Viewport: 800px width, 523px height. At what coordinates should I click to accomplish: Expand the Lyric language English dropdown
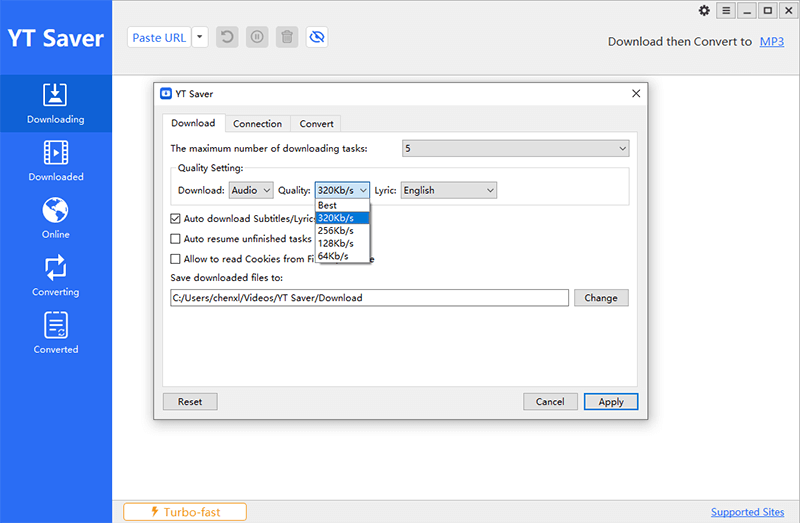[448, 190]
